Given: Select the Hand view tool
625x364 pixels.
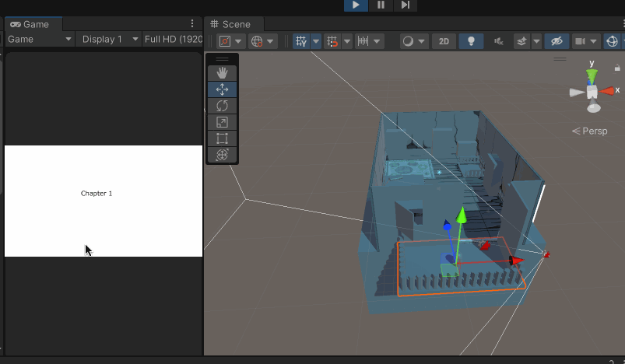Looking at the screenshot, I should (222, 72).
